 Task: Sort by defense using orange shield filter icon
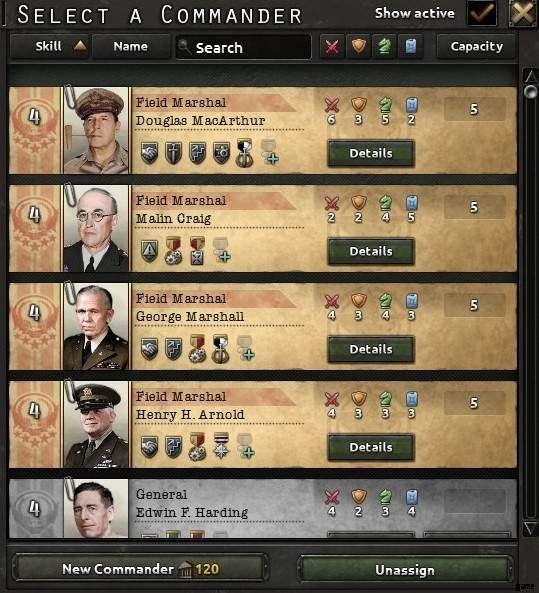(359, 47)
